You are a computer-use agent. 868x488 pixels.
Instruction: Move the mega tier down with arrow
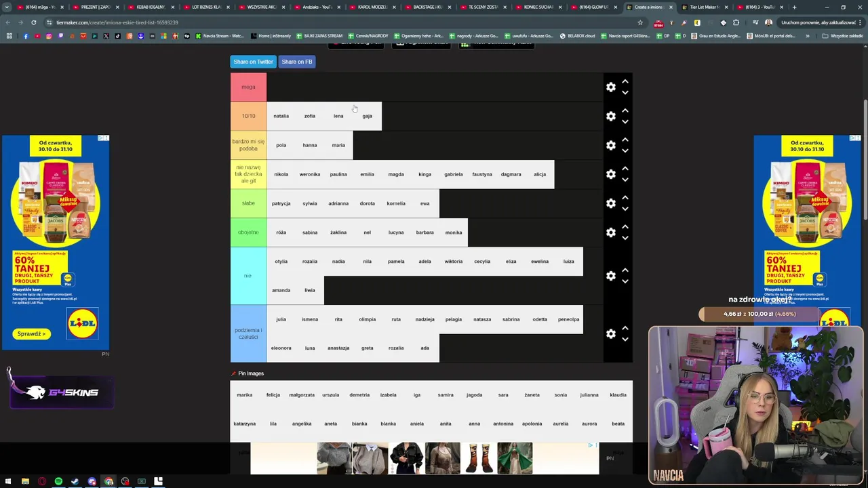point(625,93)
